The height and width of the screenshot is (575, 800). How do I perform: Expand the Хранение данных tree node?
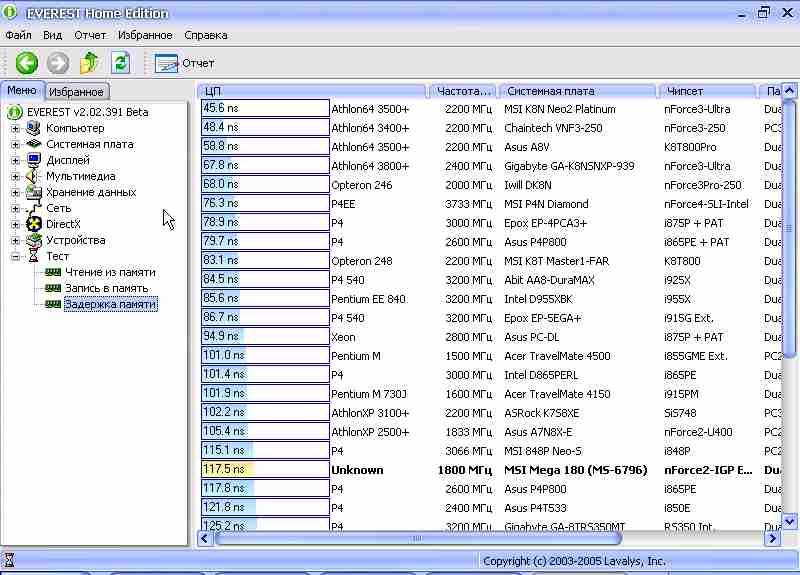[15, 193]
